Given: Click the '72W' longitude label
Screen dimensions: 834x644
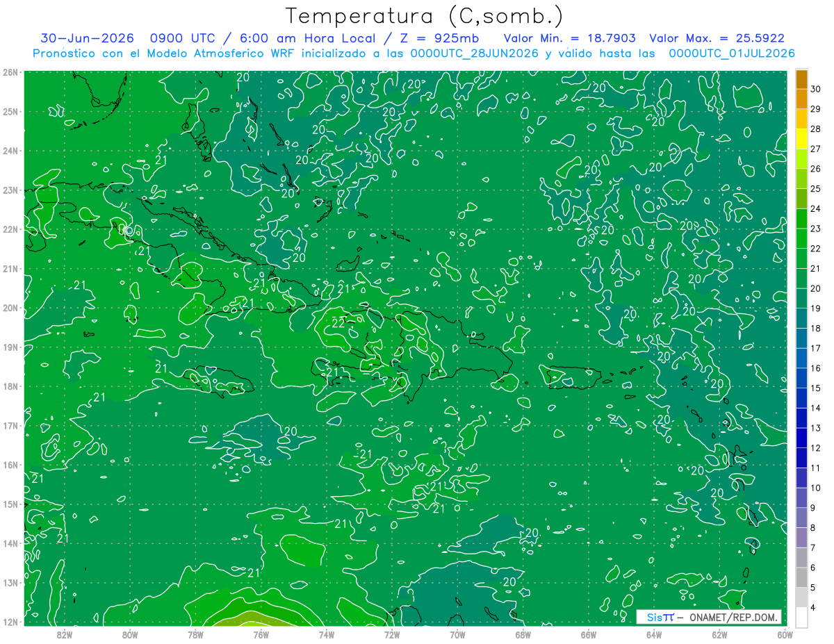Looking at the screenshot, I should click(x=392, y=634).
